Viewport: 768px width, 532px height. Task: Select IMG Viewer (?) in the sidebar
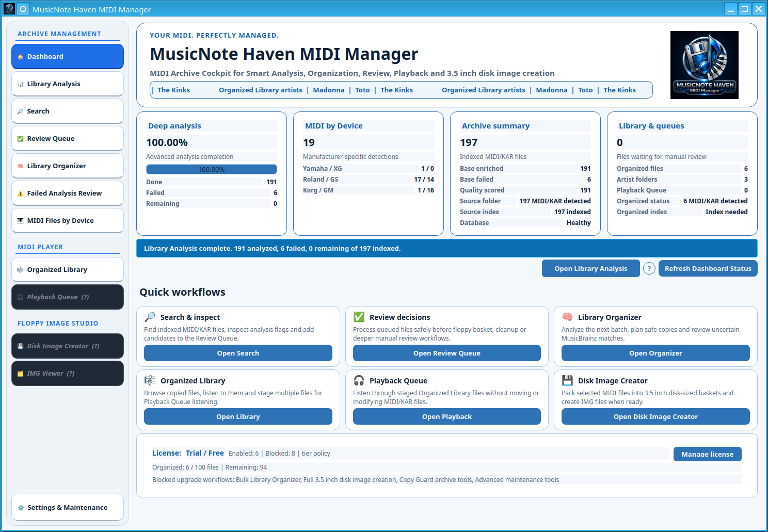tap(68, 374)
